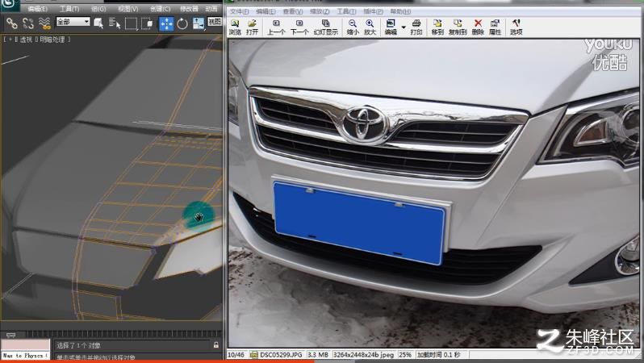Open the 编辑(E) menu in image viewer
This screenshot has width=644, height=363.
[266, 11]
